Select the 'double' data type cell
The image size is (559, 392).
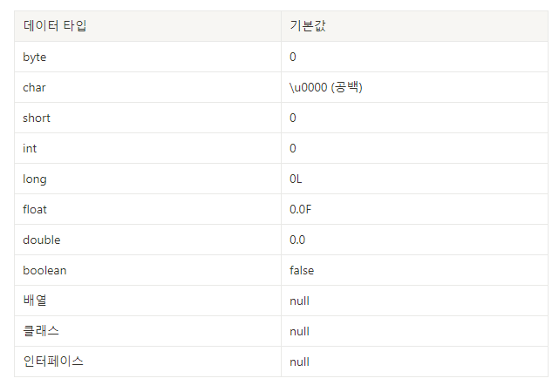click(147, 240)
